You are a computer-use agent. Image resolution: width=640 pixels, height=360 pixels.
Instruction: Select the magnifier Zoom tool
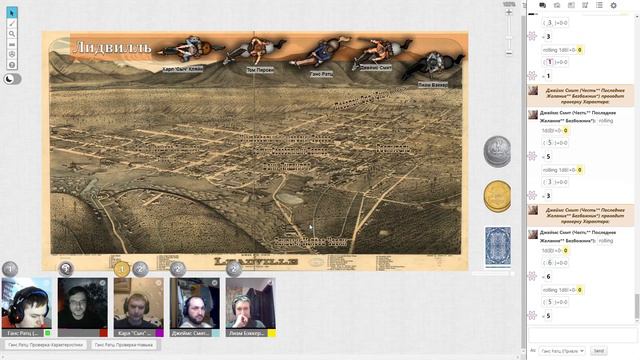pyautogui.click(x=12, y=34)
